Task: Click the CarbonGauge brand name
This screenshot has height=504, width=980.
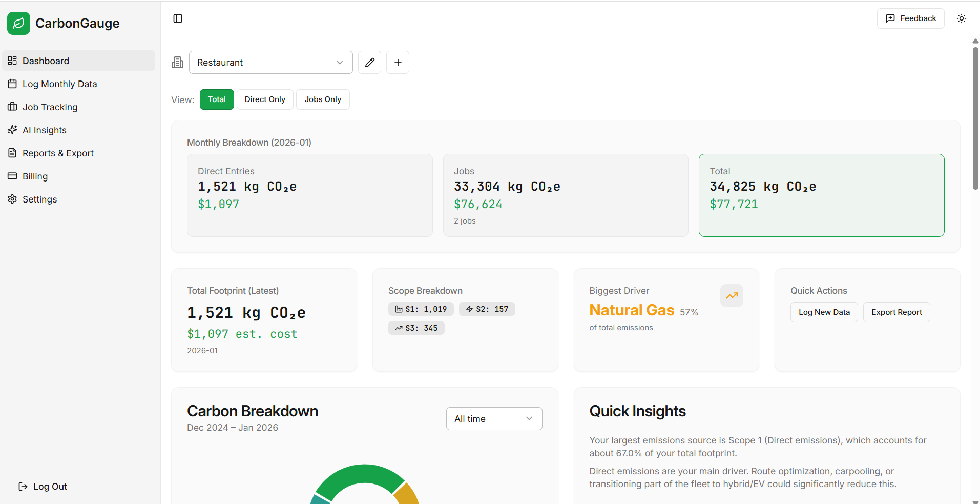Action: coord(77,23)
